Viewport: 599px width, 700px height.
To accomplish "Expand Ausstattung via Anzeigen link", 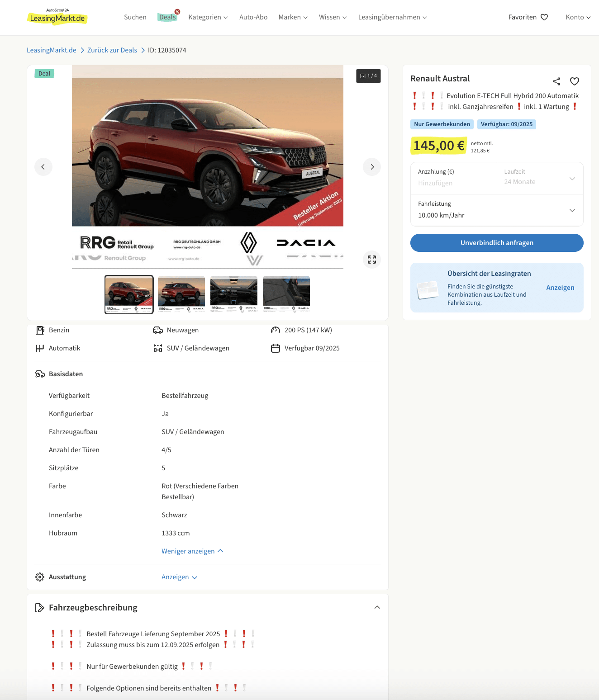I will point(180,577).
